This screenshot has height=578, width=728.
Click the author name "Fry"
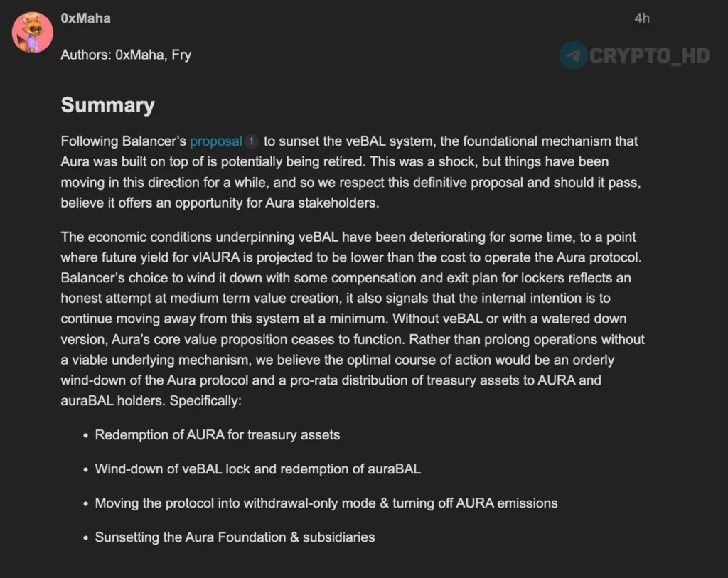[181, 55]
